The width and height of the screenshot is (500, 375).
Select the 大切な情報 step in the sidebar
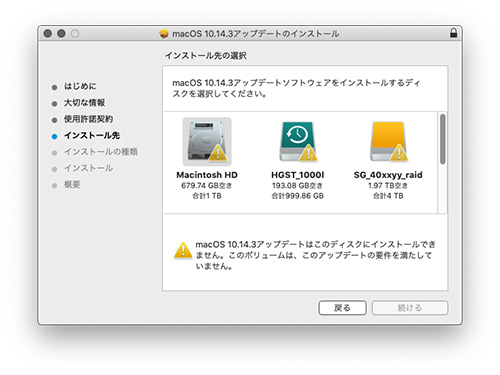[x=84, y=103]
